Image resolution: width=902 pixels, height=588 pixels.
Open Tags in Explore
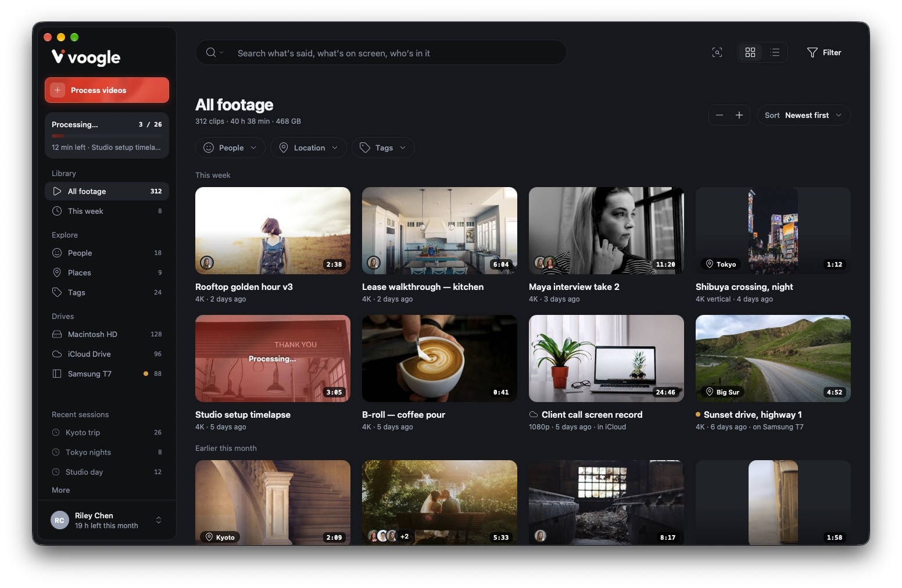point(107,292)
